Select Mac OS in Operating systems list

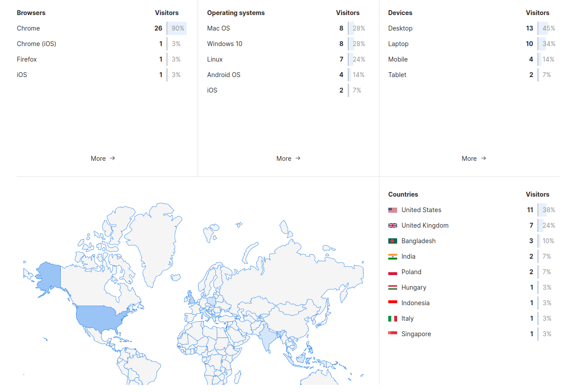click(x=218, y=28)
